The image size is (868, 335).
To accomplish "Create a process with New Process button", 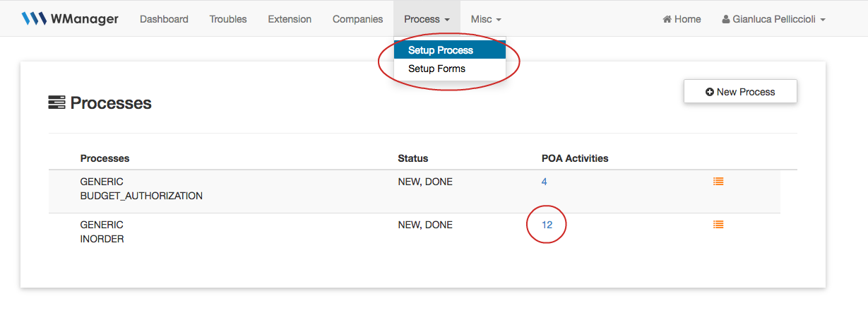I will [739, 92].
